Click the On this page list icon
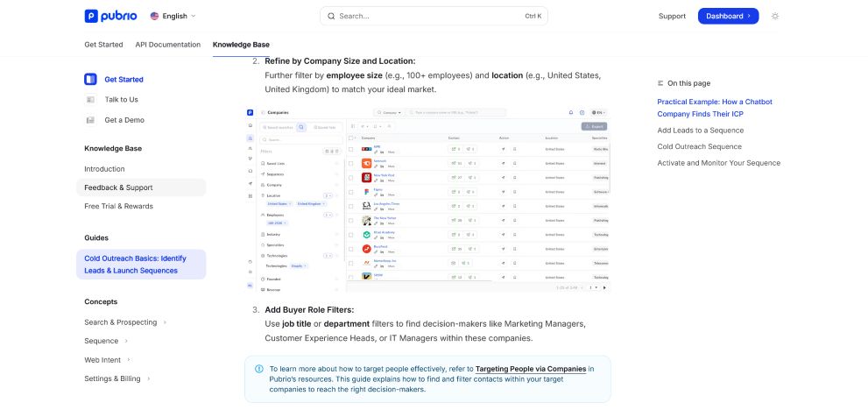This screenshot has width=868, height=410. (x=660, y=83)
